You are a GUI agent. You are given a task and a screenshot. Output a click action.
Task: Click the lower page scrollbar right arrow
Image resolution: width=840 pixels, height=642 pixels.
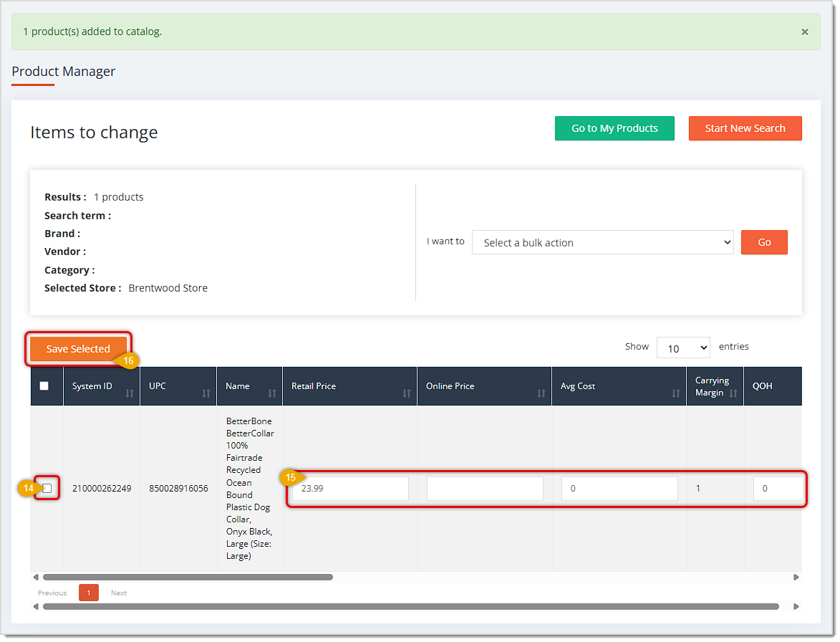796,607
